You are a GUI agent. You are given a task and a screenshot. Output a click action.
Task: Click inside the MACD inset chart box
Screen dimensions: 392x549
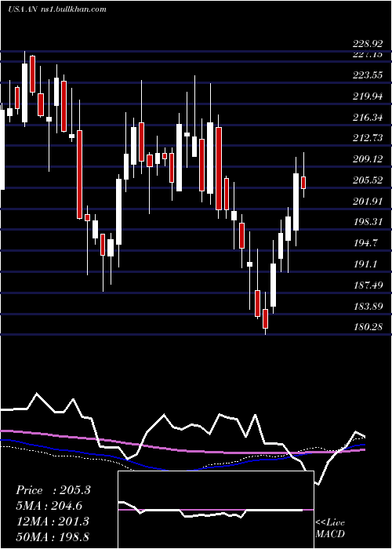point(216,510)
